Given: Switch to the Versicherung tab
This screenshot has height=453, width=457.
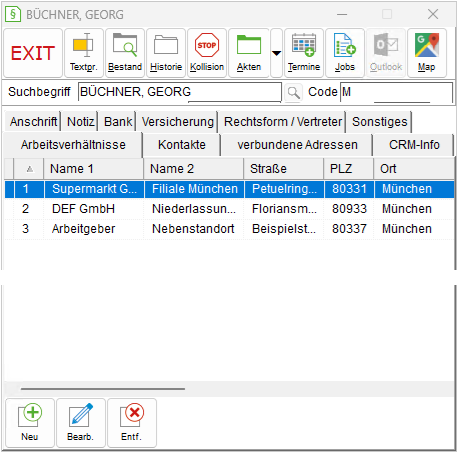Looking at the screenshot, I should [178, 122].
